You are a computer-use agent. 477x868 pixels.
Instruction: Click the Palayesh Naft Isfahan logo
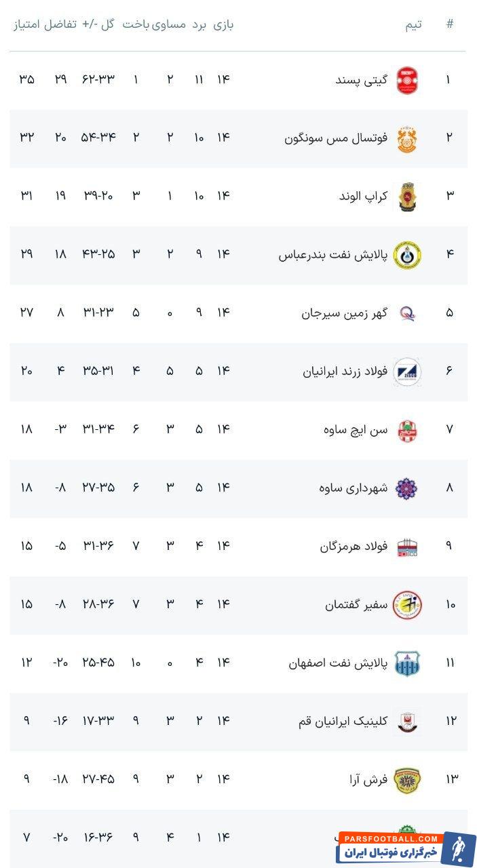click(406, 663)
